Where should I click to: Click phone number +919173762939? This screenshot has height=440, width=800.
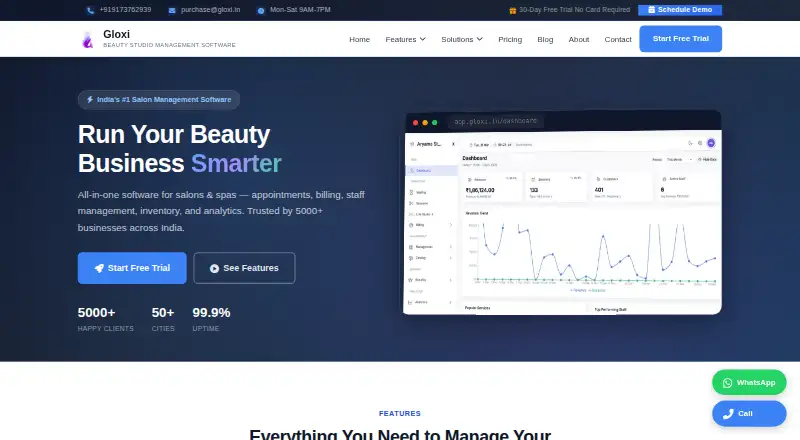pyautogui.click(x=125, y=10)
